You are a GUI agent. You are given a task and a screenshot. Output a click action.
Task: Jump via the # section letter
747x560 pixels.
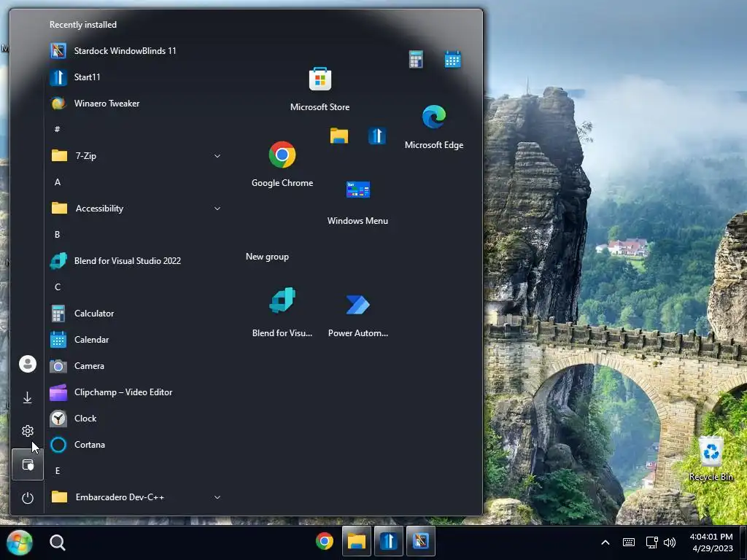click(x=57, y=130)
